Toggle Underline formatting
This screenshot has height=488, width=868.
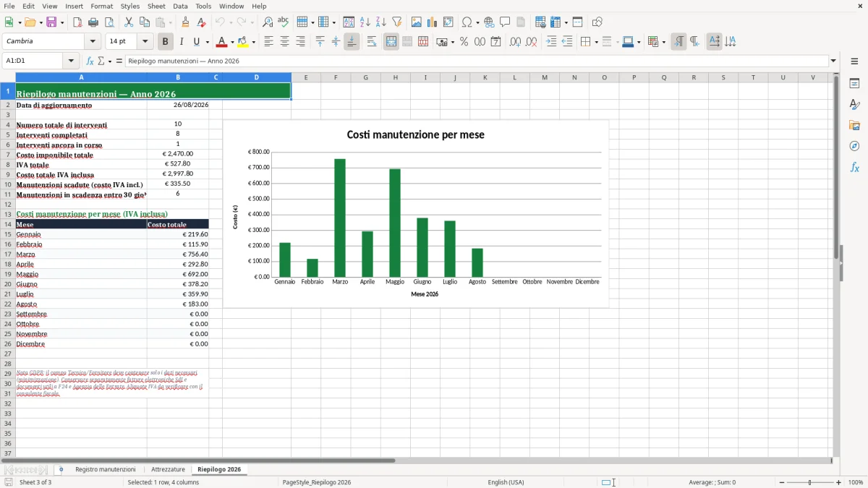[x=196, y=42]
